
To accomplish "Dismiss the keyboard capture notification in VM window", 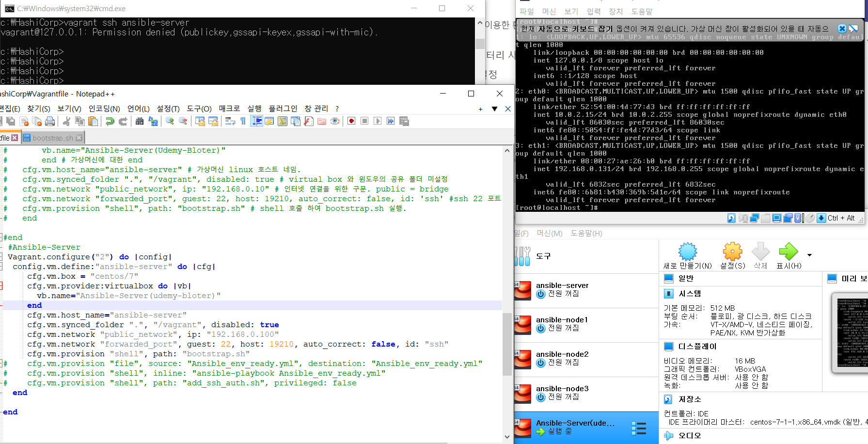I will click(x=842, y=29).
